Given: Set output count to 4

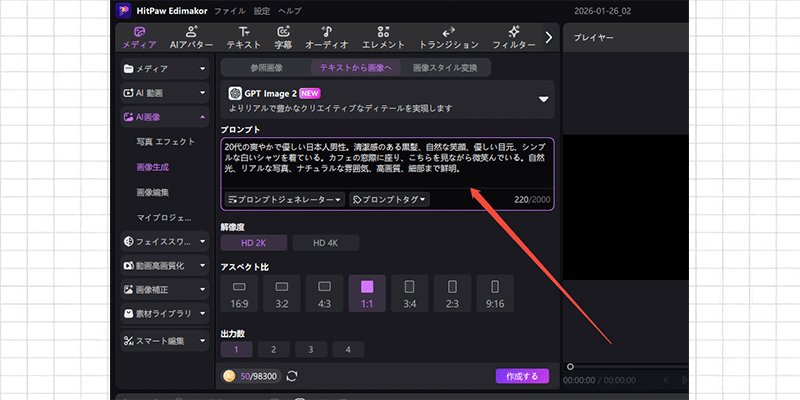Looking at the screenshot, I should (x=348, y=349).
